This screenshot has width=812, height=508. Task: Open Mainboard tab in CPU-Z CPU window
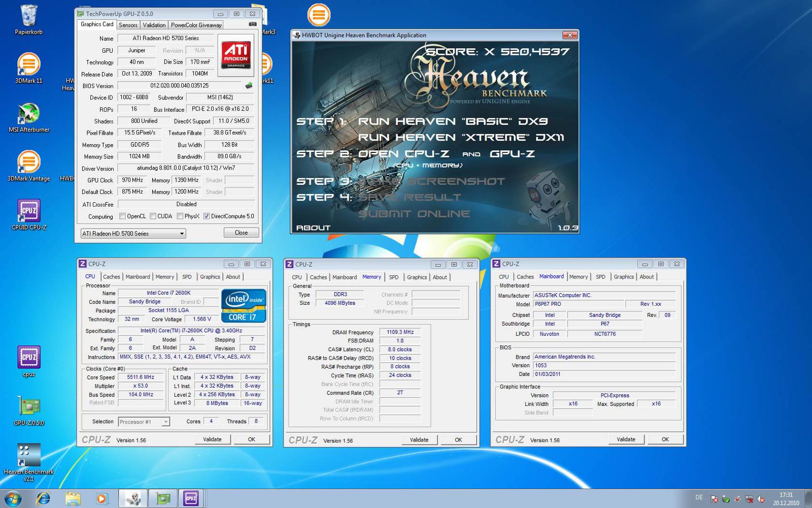[138, 277]
